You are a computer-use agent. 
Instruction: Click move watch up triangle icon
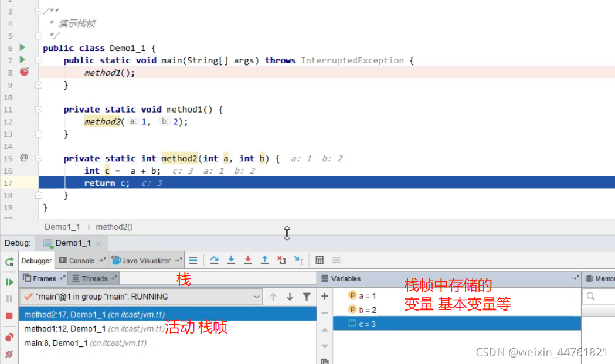click(325, 330)
